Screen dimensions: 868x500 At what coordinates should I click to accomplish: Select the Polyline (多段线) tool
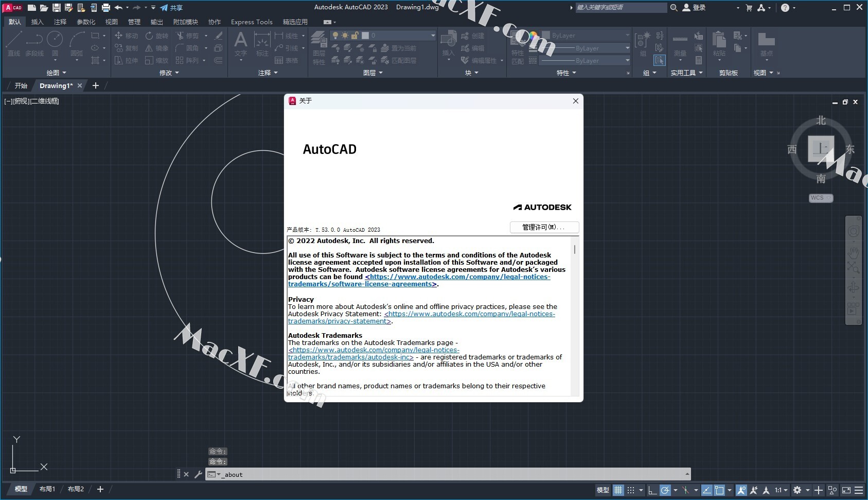(x=34, y=43)
